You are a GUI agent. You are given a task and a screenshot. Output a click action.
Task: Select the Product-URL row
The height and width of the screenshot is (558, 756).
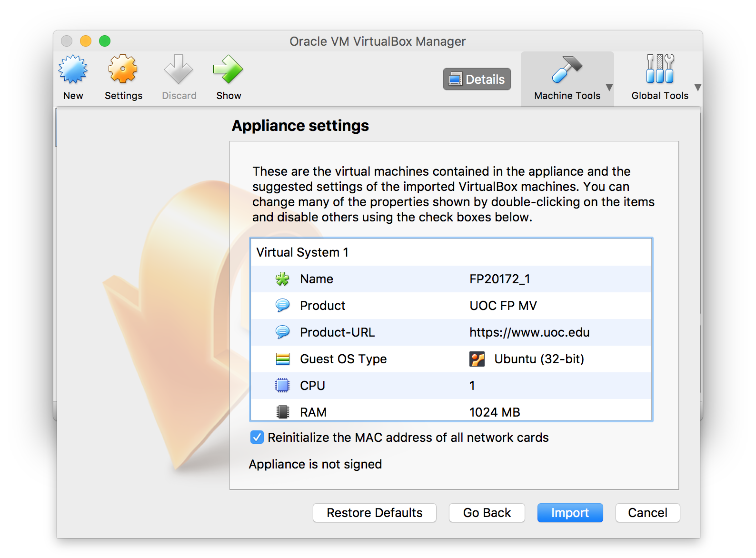(x=337, y=332)
